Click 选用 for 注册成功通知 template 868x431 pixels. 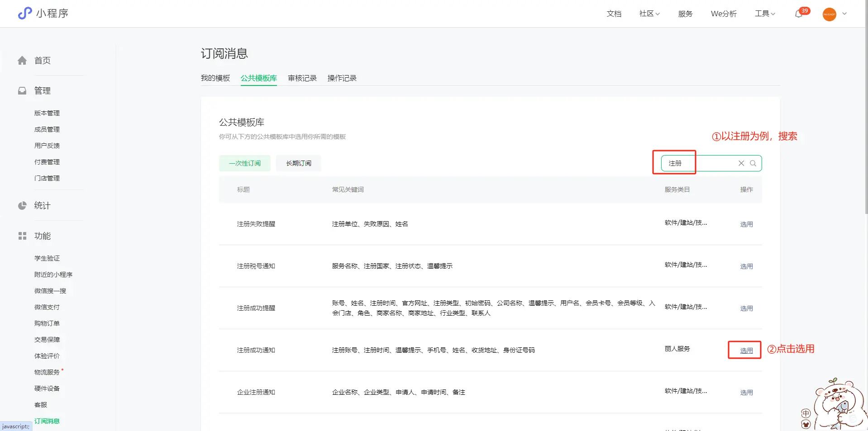point(746,350)
